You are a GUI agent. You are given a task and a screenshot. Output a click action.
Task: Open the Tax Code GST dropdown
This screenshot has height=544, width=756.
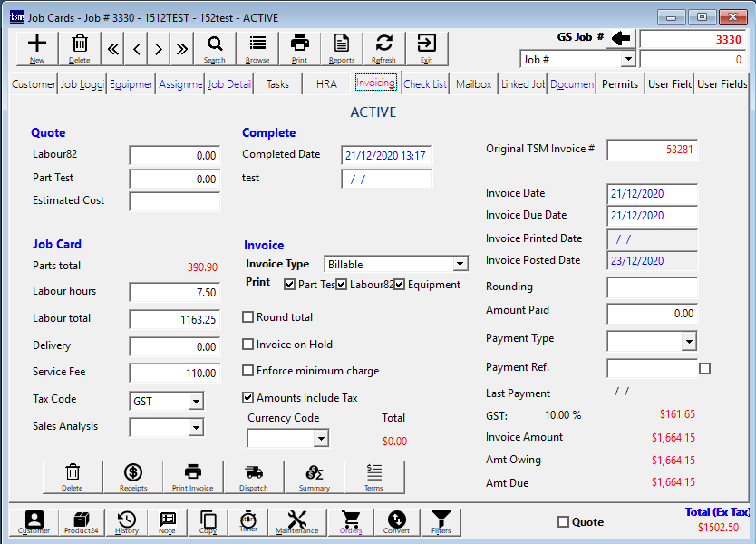tap(195, 401)
